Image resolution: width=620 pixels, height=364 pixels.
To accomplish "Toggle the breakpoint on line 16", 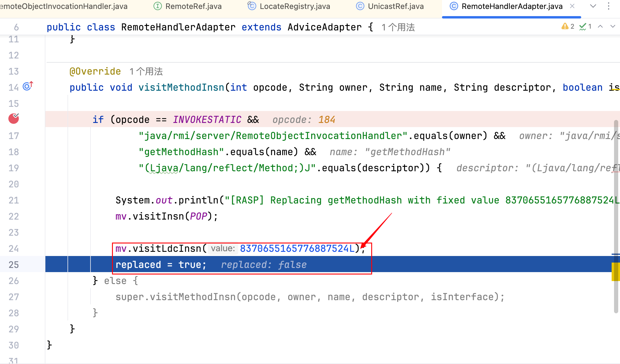I will pos(13,119).
